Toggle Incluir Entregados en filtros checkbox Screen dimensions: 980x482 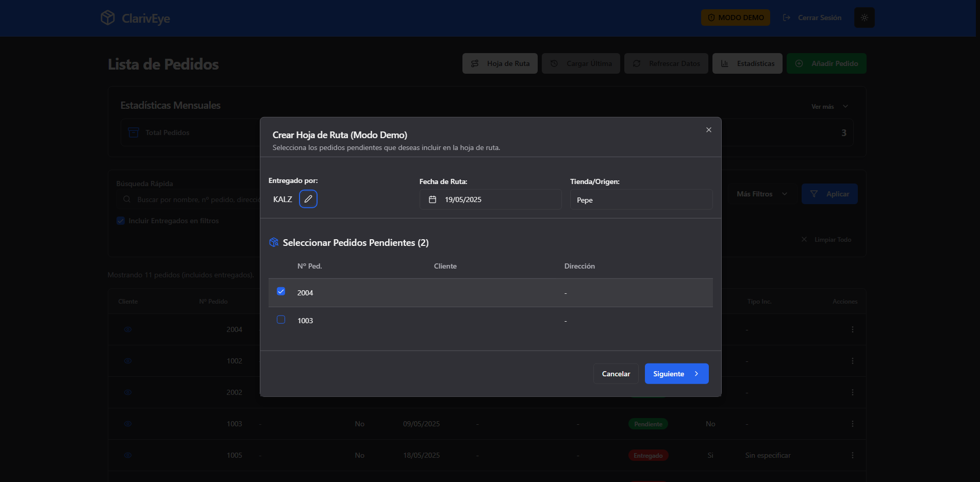click(x=121, y=221)
